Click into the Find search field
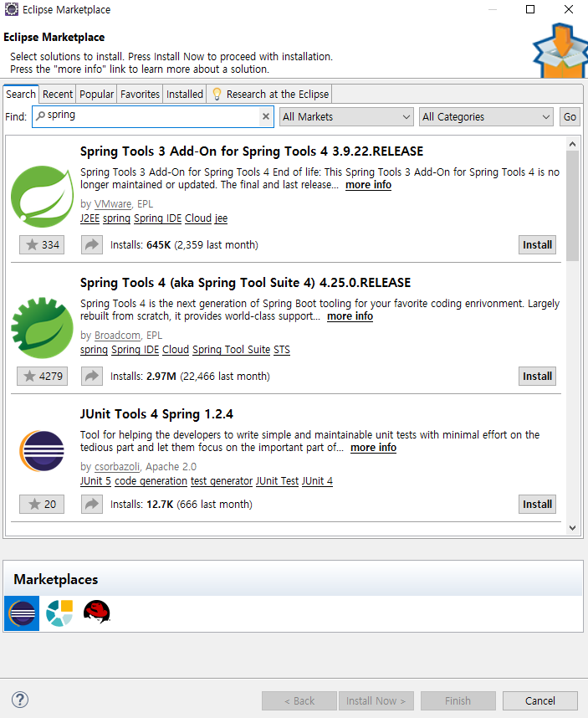This screenshot has width=588, height=718. click(153, 117)
